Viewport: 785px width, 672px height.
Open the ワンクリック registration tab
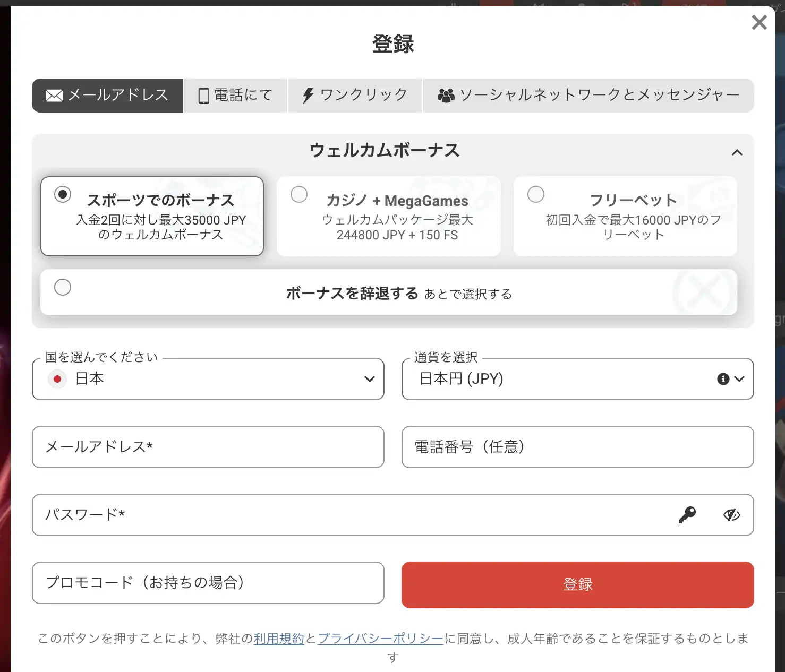(355, 96)
